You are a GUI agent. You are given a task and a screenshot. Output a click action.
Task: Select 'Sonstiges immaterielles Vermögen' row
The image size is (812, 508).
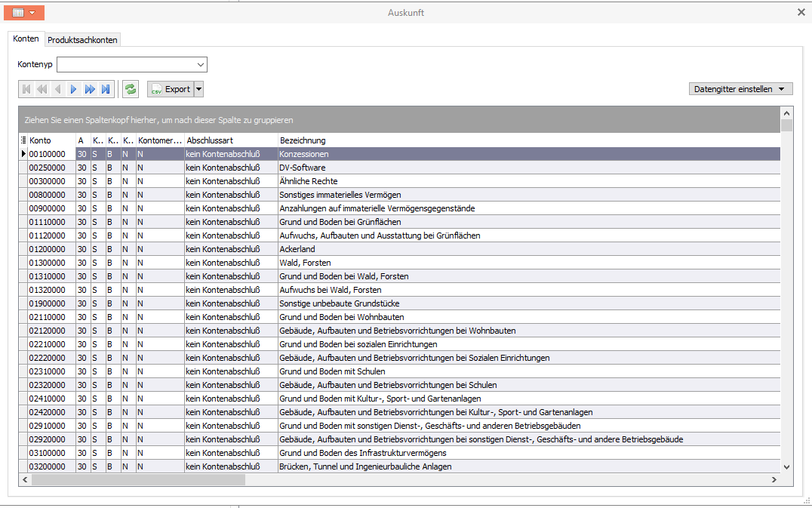(x=399, y=195)
